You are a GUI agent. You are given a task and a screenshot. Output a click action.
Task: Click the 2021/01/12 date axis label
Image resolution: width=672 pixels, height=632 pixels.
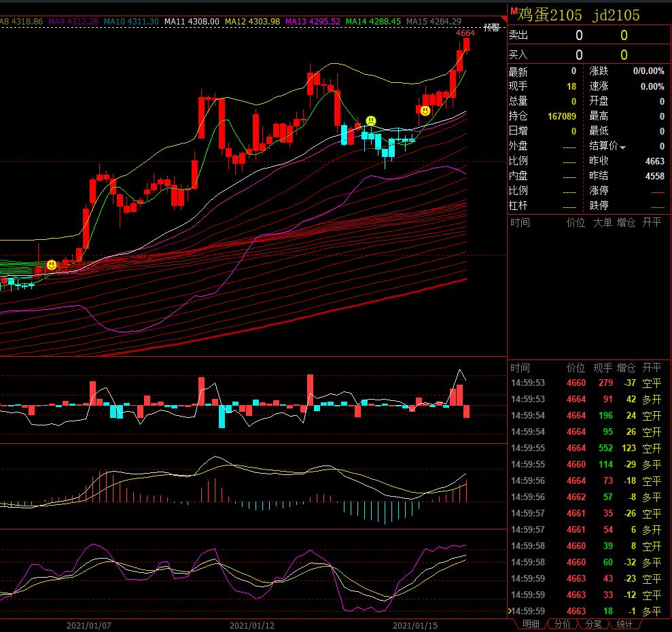click(x=252, y=626)
